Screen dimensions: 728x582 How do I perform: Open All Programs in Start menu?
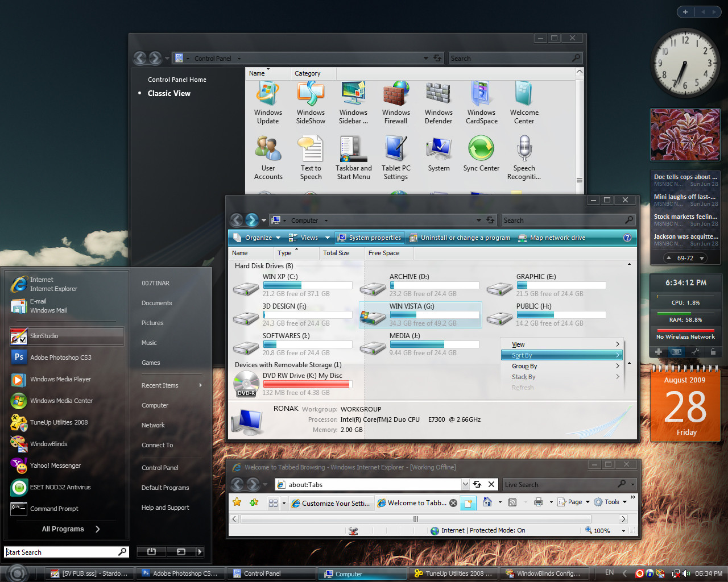71,529
